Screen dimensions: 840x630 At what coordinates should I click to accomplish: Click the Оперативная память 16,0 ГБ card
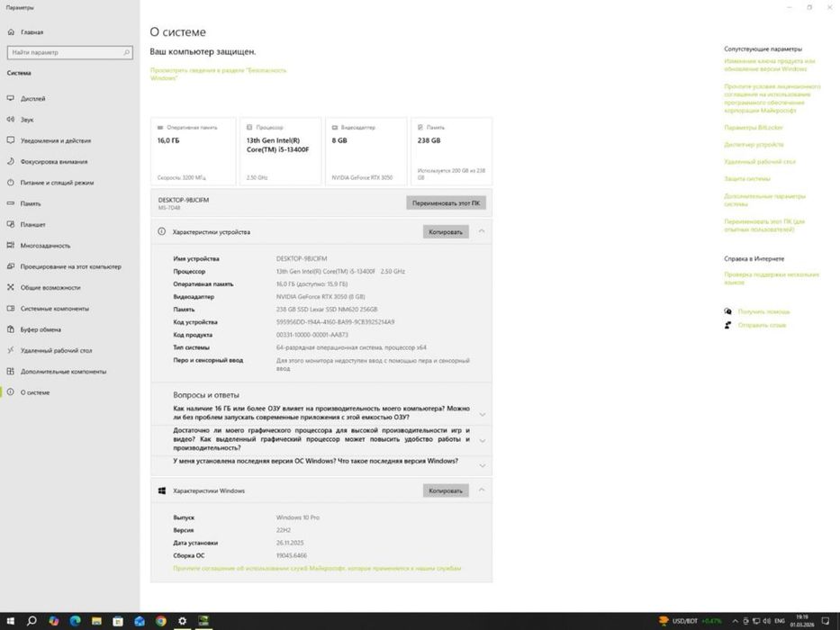(x=194, y=151)
